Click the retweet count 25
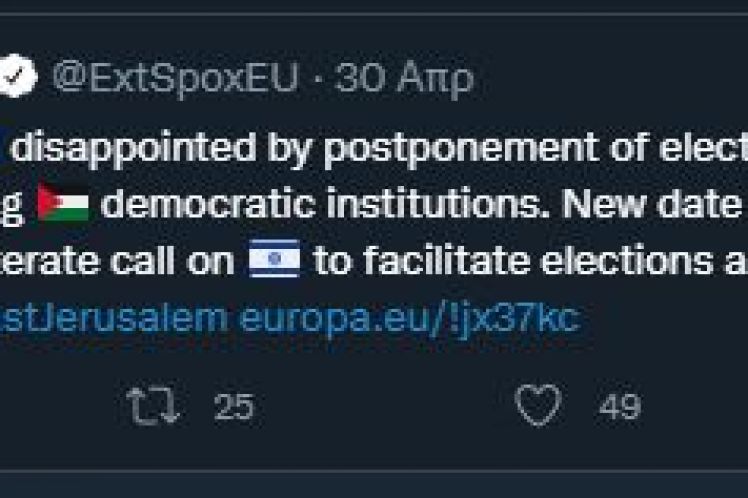This screenshot has width=748, height=498. (x=234, y=407)
